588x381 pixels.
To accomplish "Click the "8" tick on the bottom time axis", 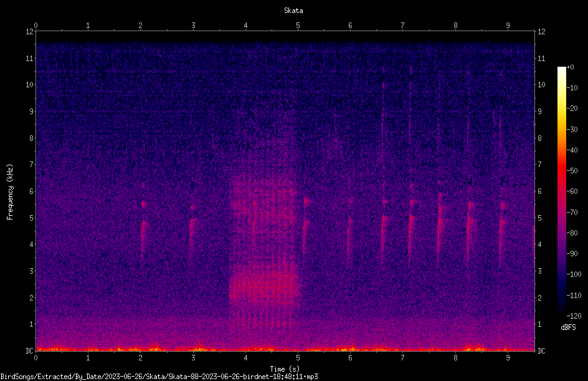I will [455, 358].
